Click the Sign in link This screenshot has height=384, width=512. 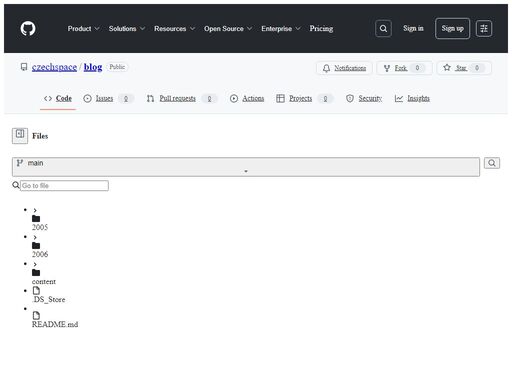(413, 28)
